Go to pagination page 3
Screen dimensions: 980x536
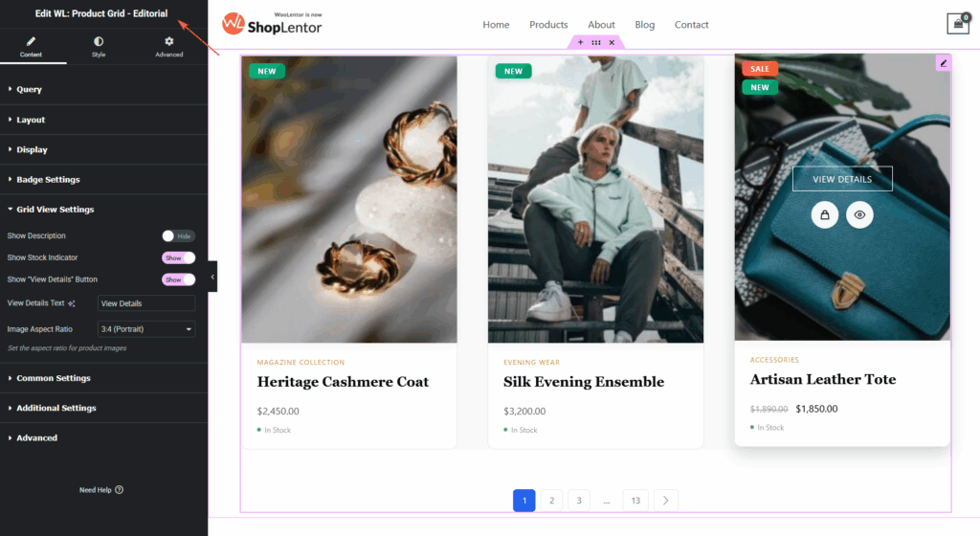(579, 501)
